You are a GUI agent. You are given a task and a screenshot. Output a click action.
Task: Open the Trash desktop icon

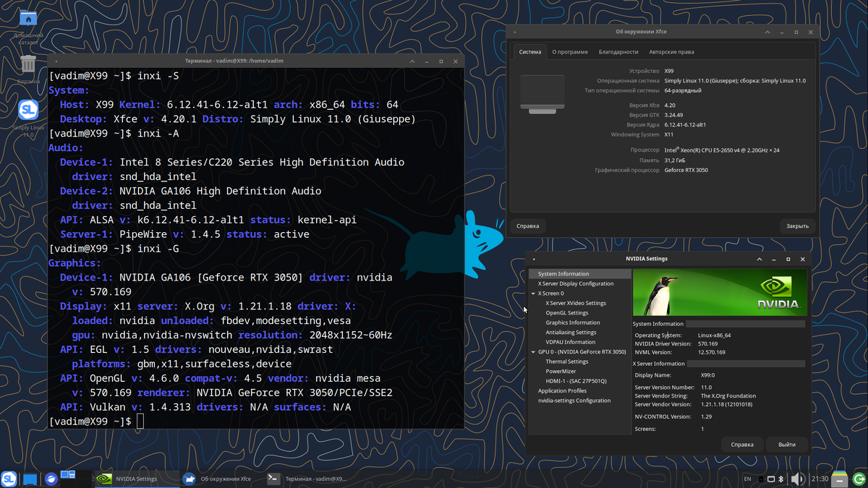click(x=28, y=64)
